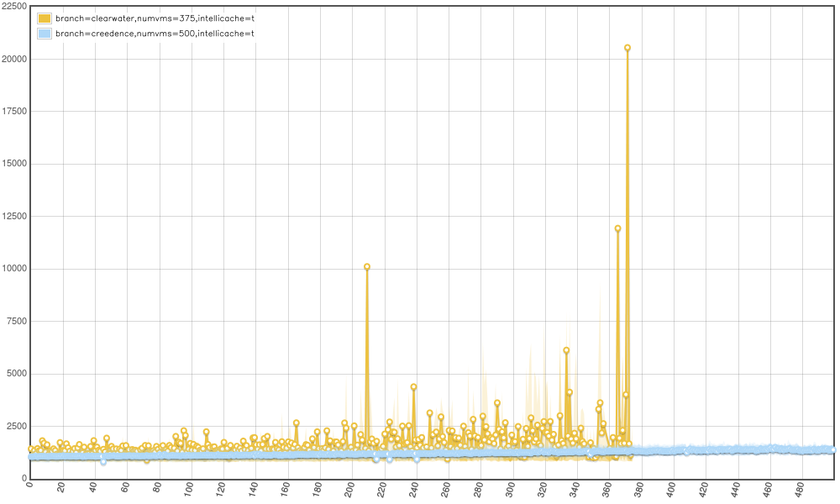
Task: Toggle the clearwater numvms=375 series legend label
Action: (x=155, y=18)
